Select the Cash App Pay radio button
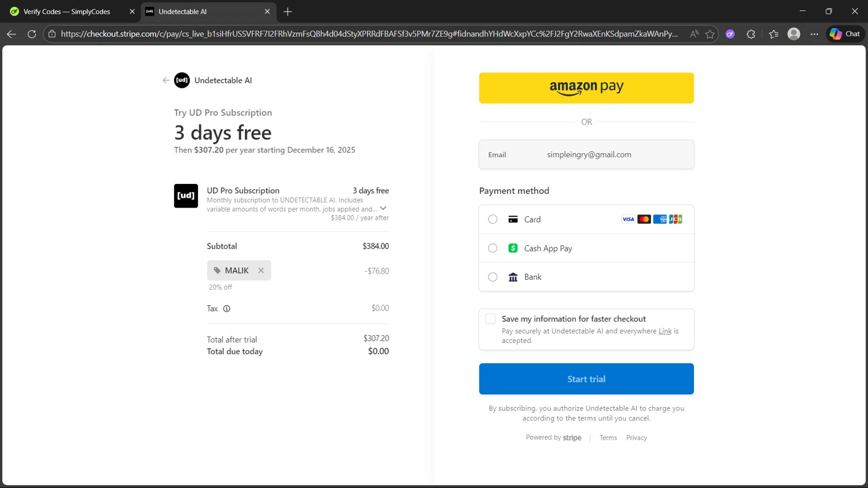The width and height of the screenshot is (868, 488). [x=492, y=248]
